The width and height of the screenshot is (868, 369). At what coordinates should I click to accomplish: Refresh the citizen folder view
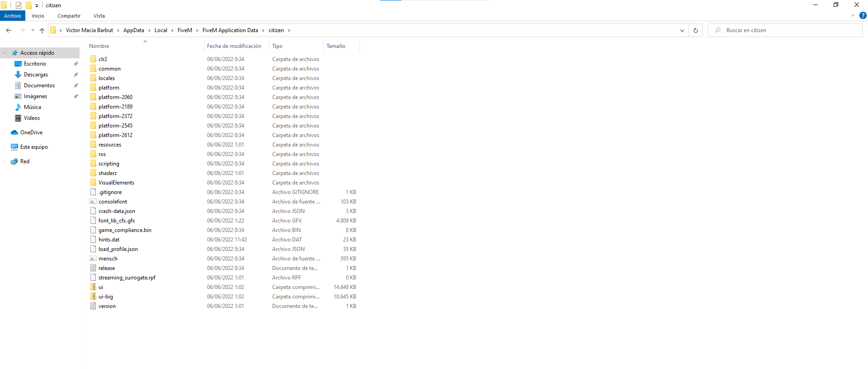696,30
